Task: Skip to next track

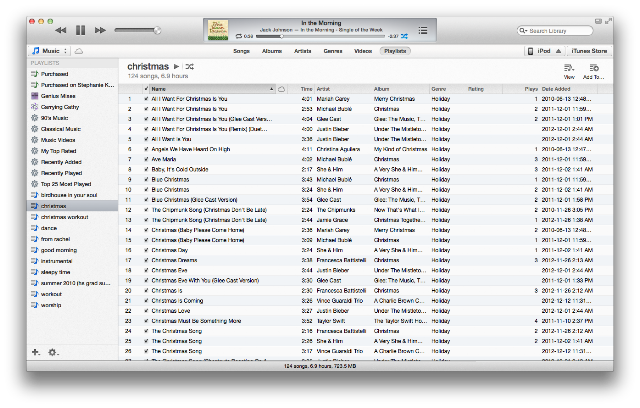Action: pyautogui.click(x=100, y=30)
